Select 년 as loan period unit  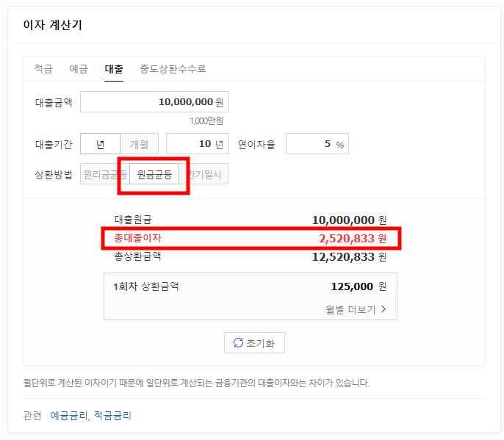(100, 144)
